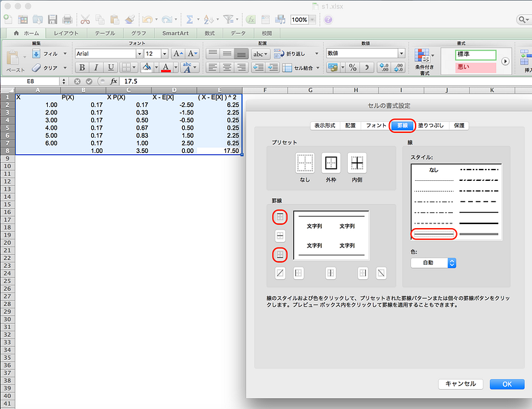This screenshot has height=409, width=532.
Task: Click the increase decimal places icon
Action: pos(384,68)
